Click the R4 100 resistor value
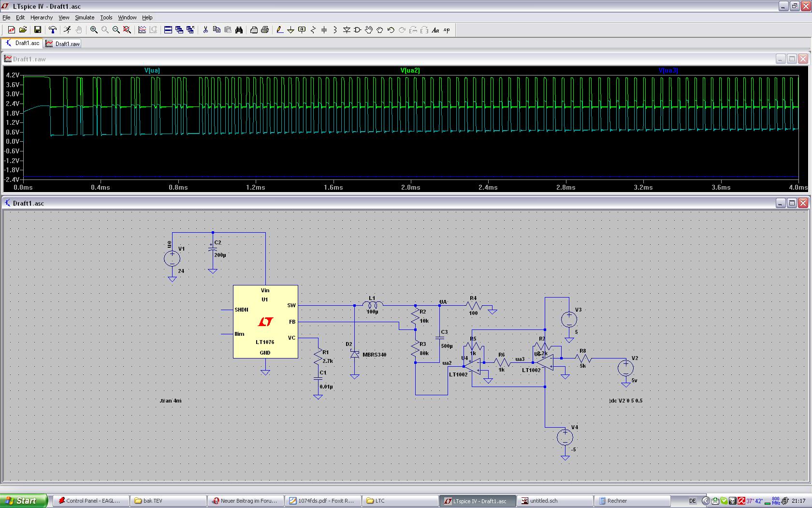The height and width of the screenshot is (508, 812). coord(473,313)
